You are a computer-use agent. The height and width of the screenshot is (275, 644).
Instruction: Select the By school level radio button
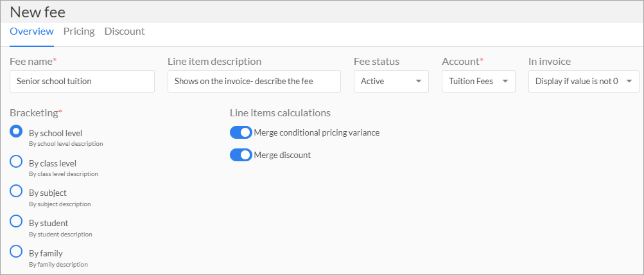coord(16,132)
